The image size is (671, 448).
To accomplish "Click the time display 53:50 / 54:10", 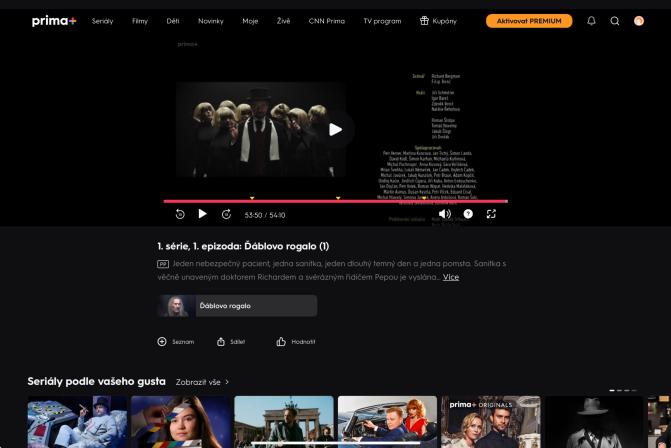I will click(265, 215).
